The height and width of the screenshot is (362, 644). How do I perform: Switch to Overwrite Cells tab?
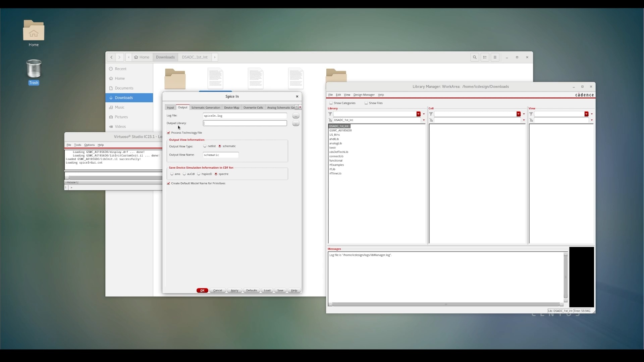[x=253, y=108]
